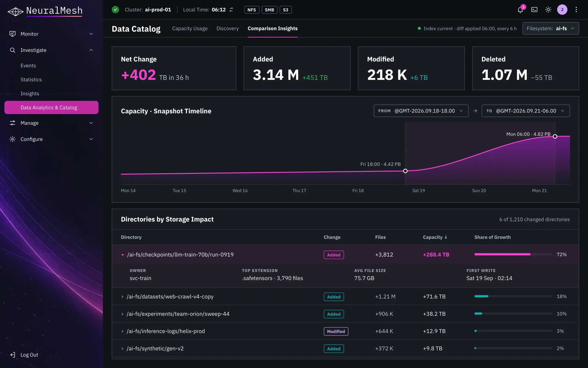Select Data Analytics & Catalog
Image resolution: width=588 pixels, height=368 pixels.
51,107
